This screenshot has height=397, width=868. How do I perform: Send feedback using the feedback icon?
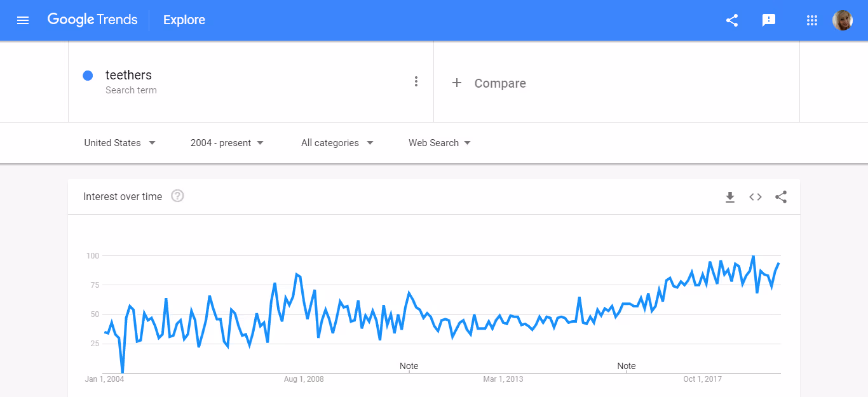pos(769,20)
